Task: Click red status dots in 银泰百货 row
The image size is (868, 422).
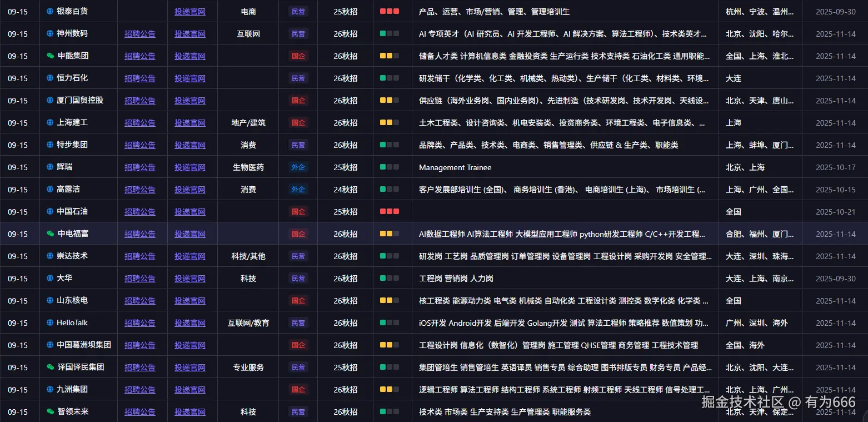Action: 390,11
